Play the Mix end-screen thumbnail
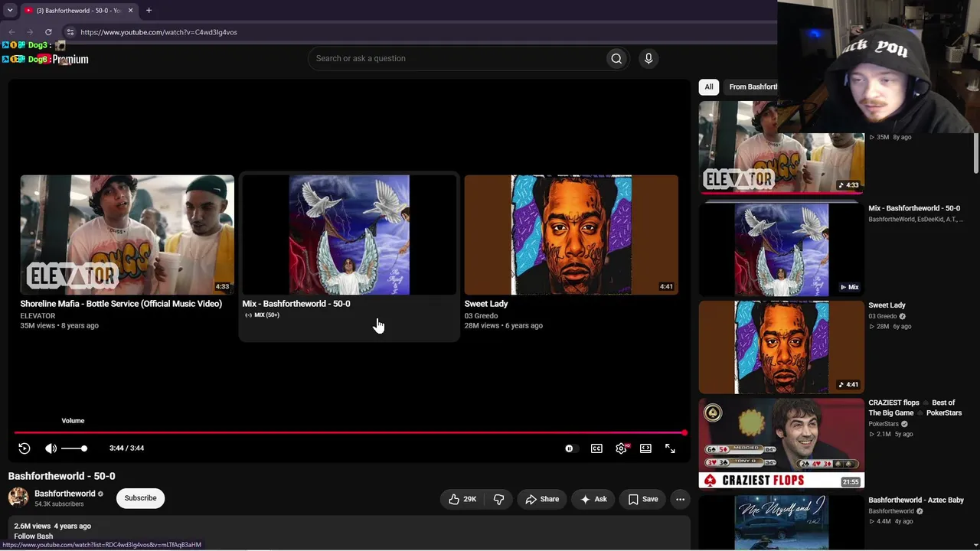This screenshot has height=551, width=980. coord(349,235)
